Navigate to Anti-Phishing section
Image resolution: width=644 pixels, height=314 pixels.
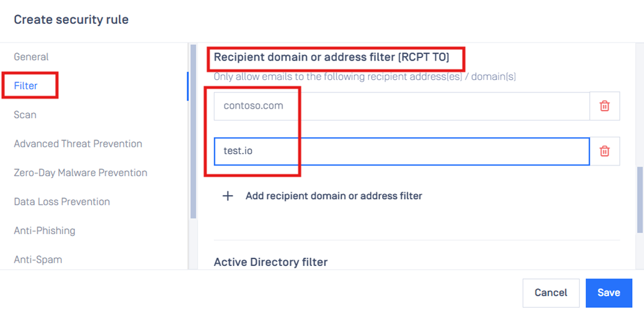click(x=45, y=230)
